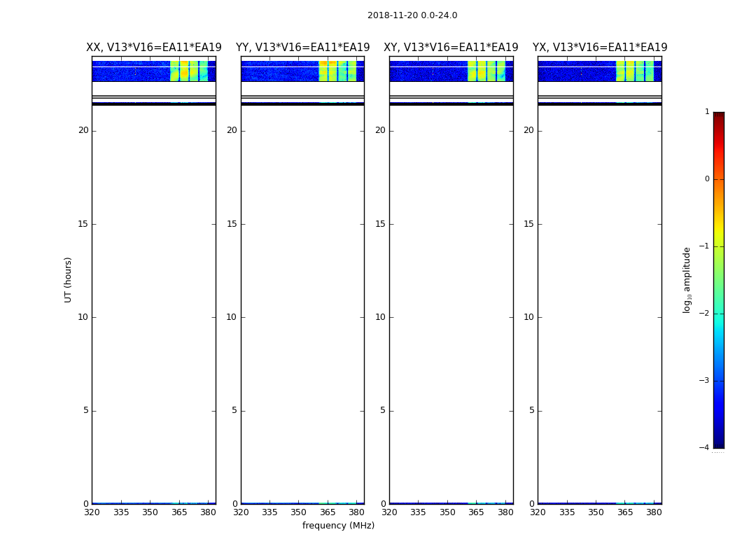The height and width of the screenshot is (560, 735).
Task: Click the '15' y-tick label of the YY panel
Action: pos(232,224)
